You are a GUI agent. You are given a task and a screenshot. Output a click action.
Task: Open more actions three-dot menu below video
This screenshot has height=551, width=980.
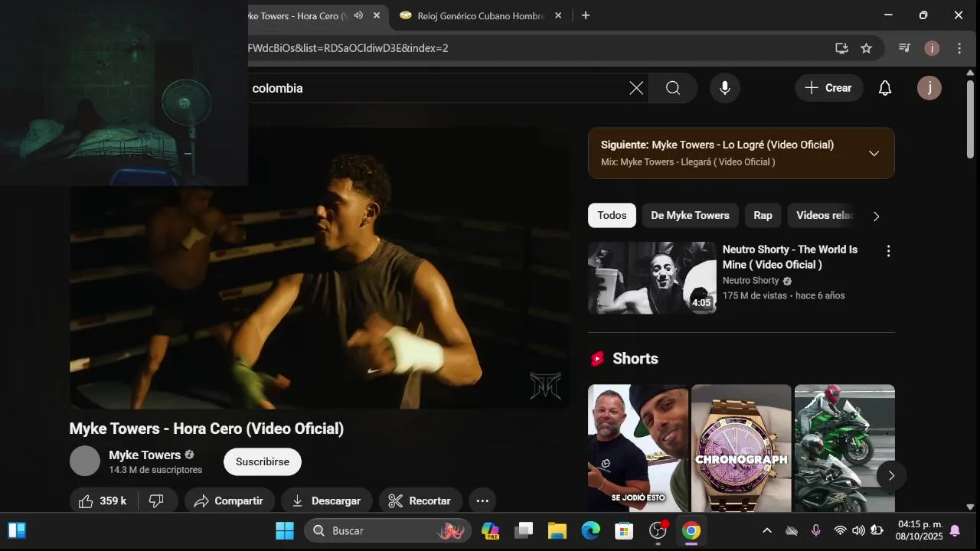pyautogui.click(x=482, y=500)
